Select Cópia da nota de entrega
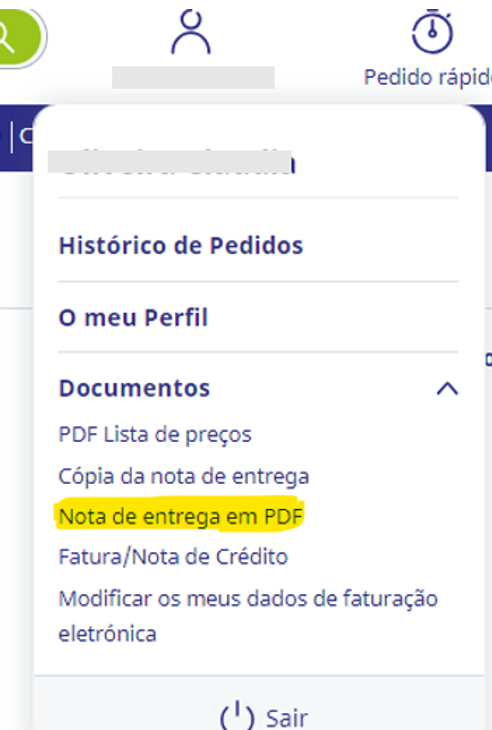The image size is (492, 730). 184,476
